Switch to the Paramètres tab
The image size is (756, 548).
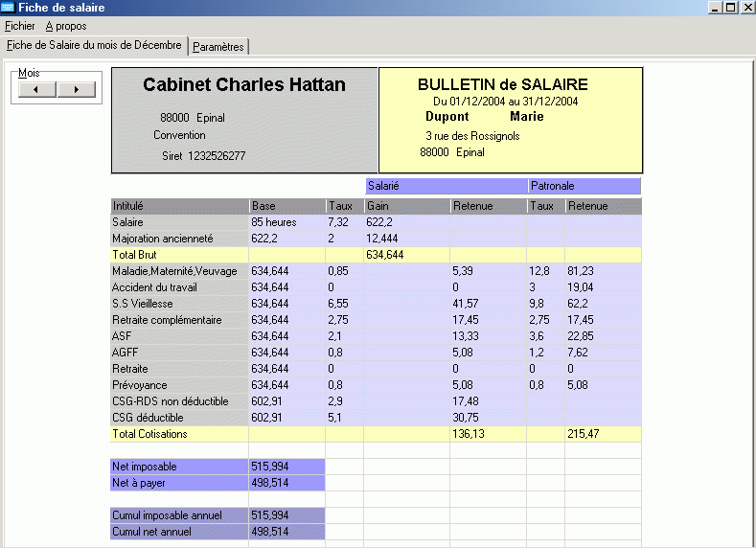(x=218, y=47)
